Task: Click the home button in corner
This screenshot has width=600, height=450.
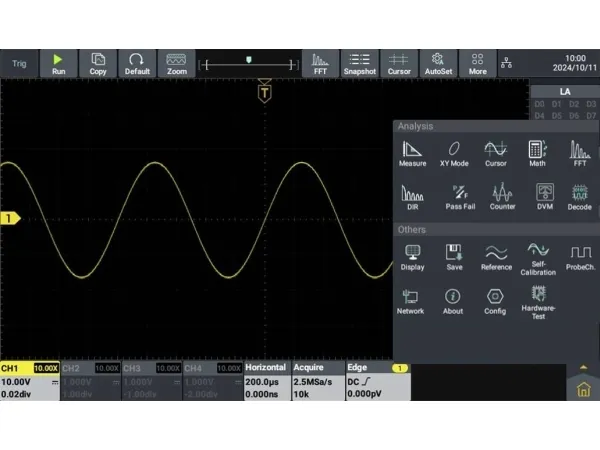Action: click(584, 392)
